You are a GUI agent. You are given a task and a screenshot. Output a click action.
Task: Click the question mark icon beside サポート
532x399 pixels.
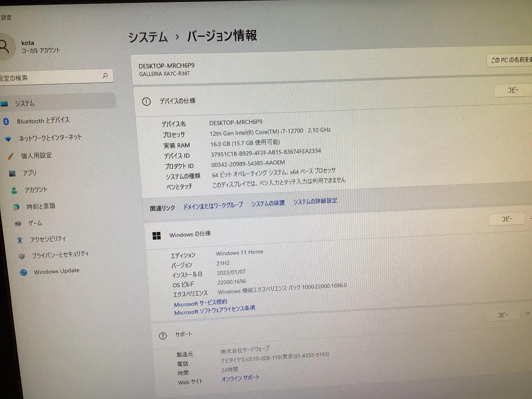point(163,336)
